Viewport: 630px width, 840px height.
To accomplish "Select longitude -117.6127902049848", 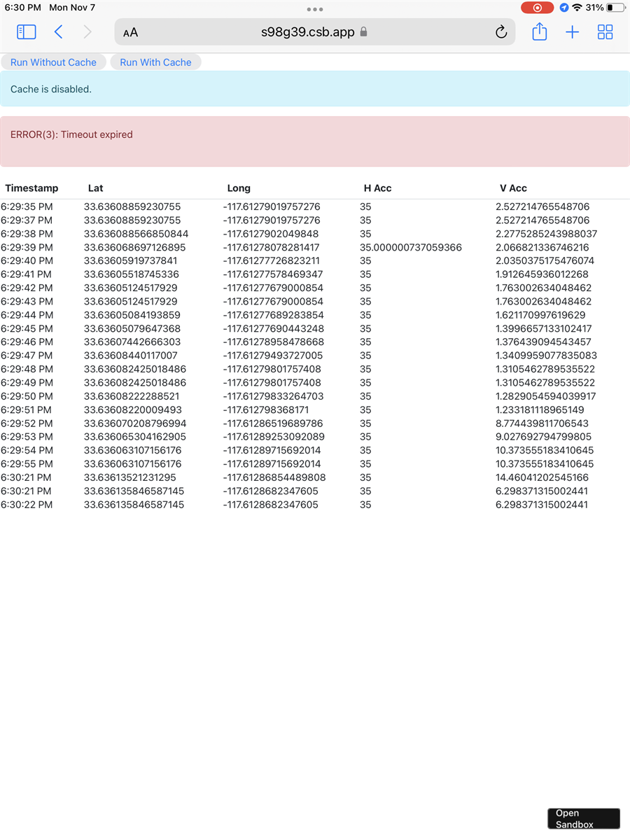I will (270, 234).
